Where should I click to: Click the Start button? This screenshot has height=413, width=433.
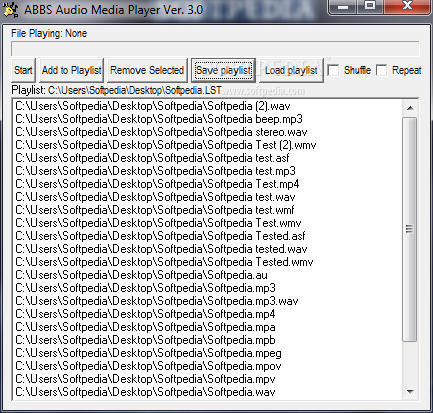click(x=23, y=70)
